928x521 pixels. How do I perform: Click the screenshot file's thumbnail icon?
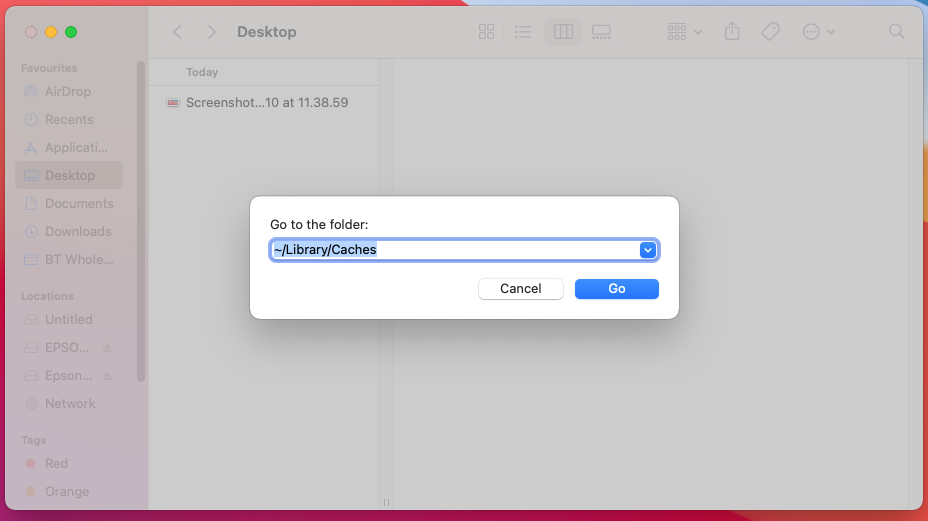click(x=172, y=102)
